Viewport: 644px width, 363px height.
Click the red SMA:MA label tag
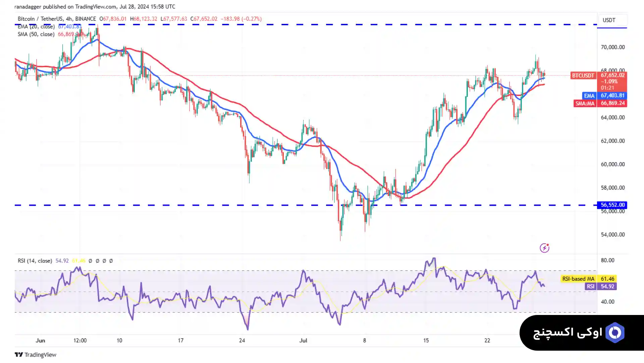point(585,103)
